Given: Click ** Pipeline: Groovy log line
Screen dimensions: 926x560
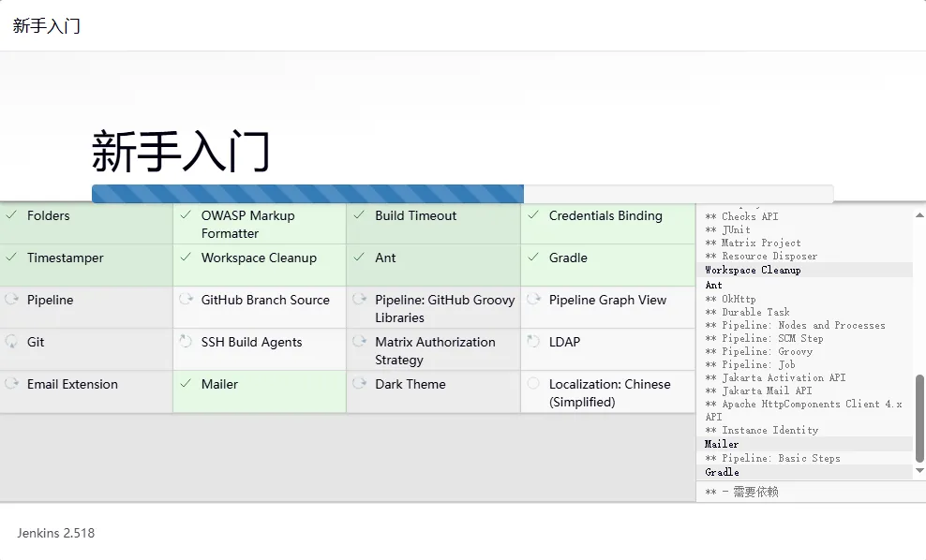Looking at the screenshot, I should pos(759,351).
